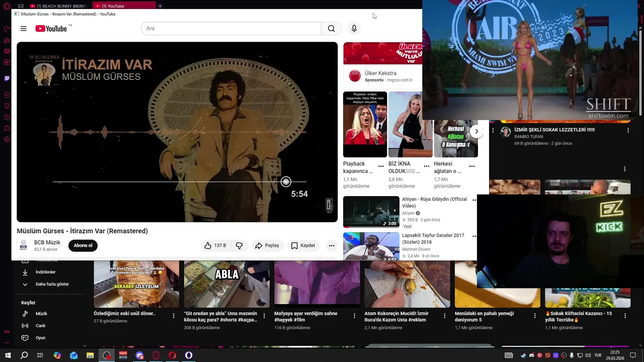Open the Windows Start menu

coord(8,355)
